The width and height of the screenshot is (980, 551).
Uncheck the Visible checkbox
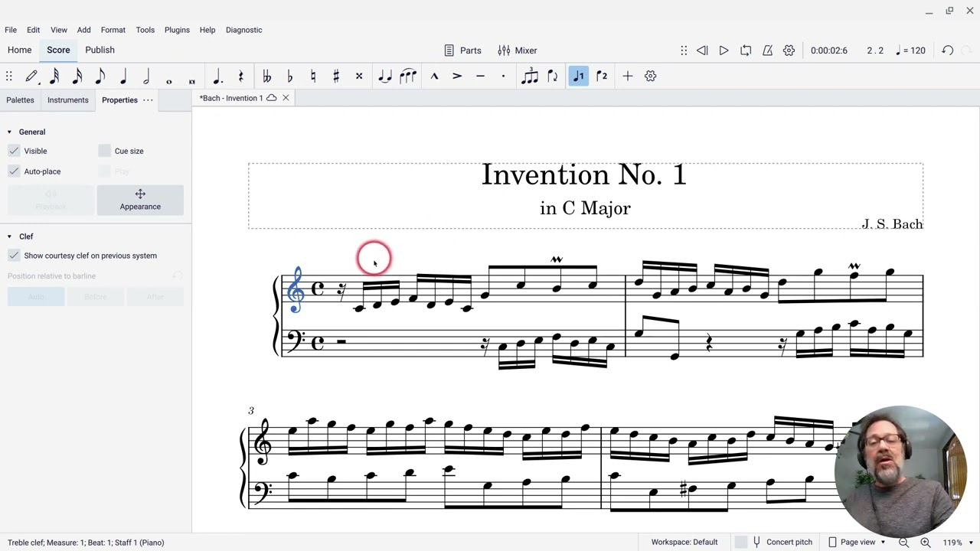pyautogui.click(x=14, y=151)
